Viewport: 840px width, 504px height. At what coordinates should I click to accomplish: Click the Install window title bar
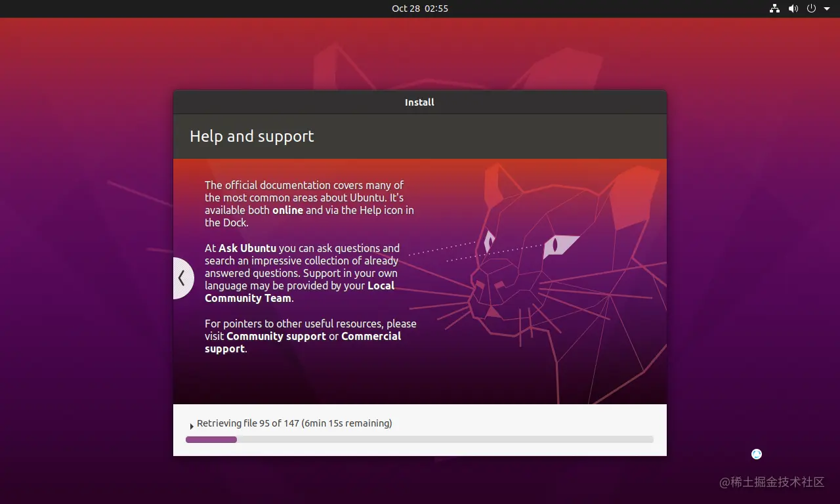(420, 102)
